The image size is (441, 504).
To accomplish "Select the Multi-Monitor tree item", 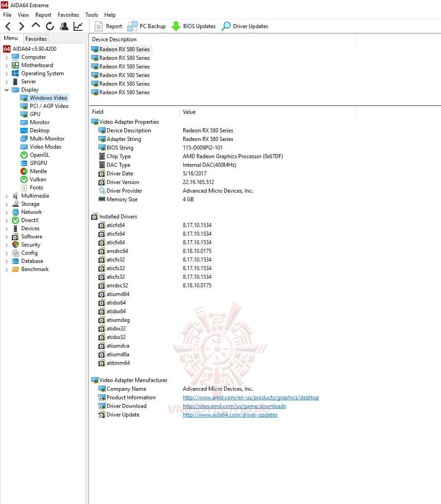I will 43,139.
